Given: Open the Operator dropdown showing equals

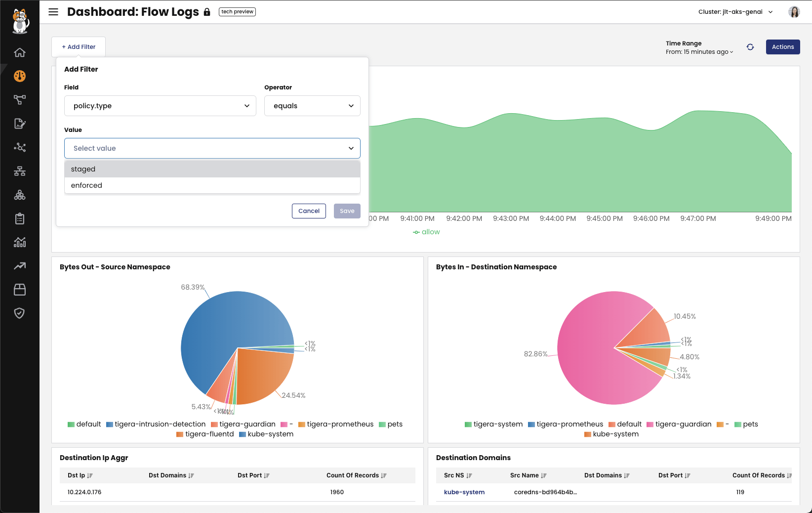Looking at the screenshot, I should point(312,106).
